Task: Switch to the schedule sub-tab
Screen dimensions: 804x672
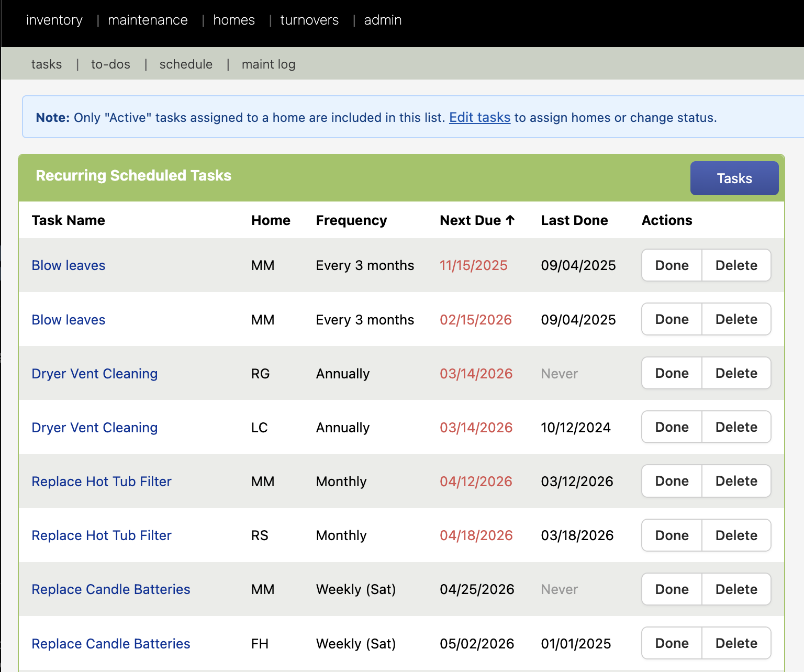Action: (186, 64)
